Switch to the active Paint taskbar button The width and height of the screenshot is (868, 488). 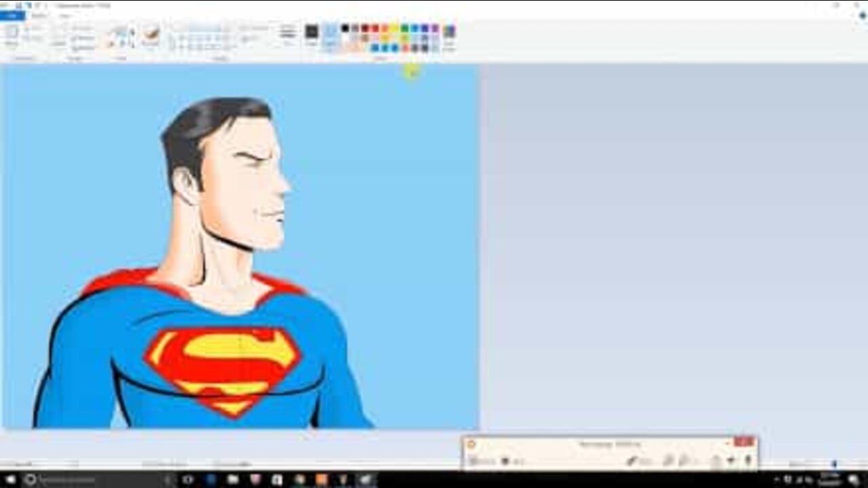366,479
